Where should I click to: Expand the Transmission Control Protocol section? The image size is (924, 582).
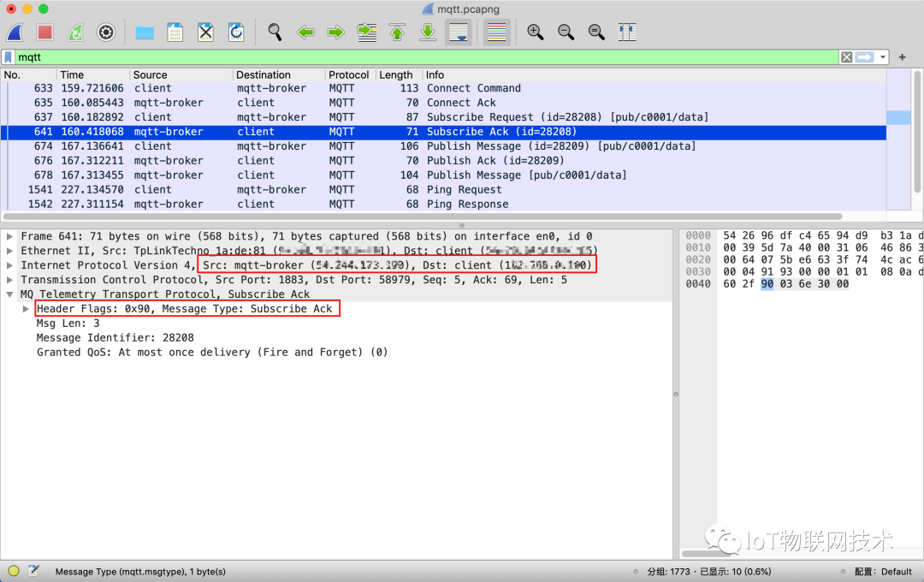pos(10,280)
